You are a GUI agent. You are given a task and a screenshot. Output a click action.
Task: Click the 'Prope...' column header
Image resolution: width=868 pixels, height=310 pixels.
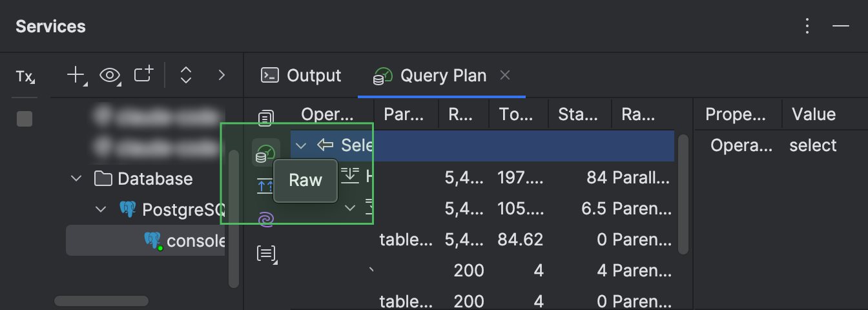click(x=737, y=115)
